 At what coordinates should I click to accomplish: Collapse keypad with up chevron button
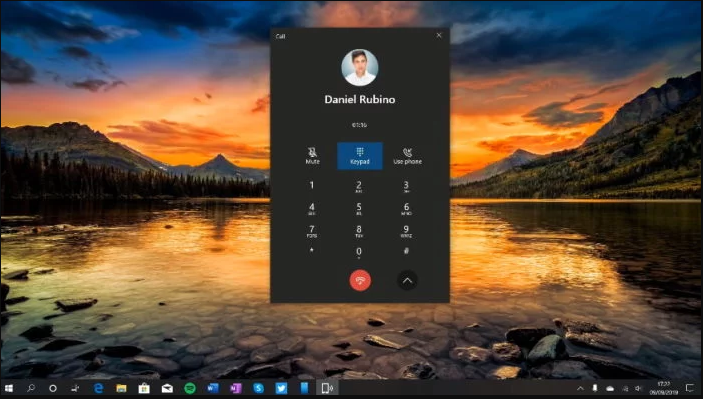407,281
